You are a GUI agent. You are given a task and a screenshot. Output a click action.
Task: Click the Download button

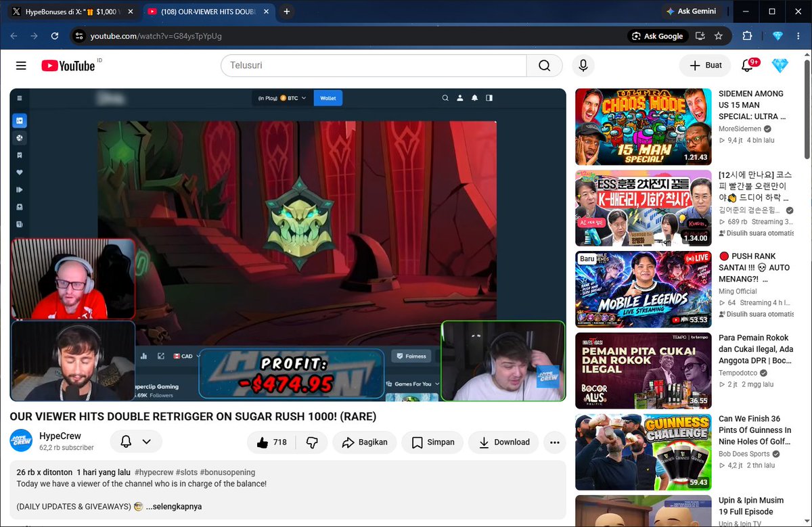(503, 442)
